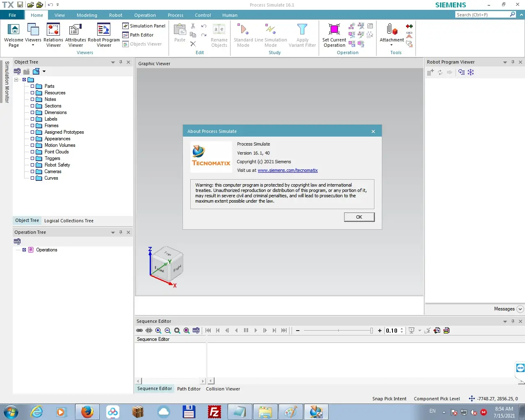Toggle the Notes folder checkbox
This screenshot has width=525, height=420.
click(32, 99)
